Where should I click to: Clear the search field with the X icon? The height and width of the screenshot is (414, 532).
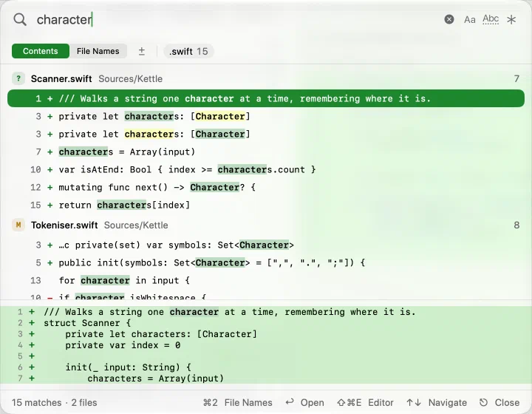449,19
